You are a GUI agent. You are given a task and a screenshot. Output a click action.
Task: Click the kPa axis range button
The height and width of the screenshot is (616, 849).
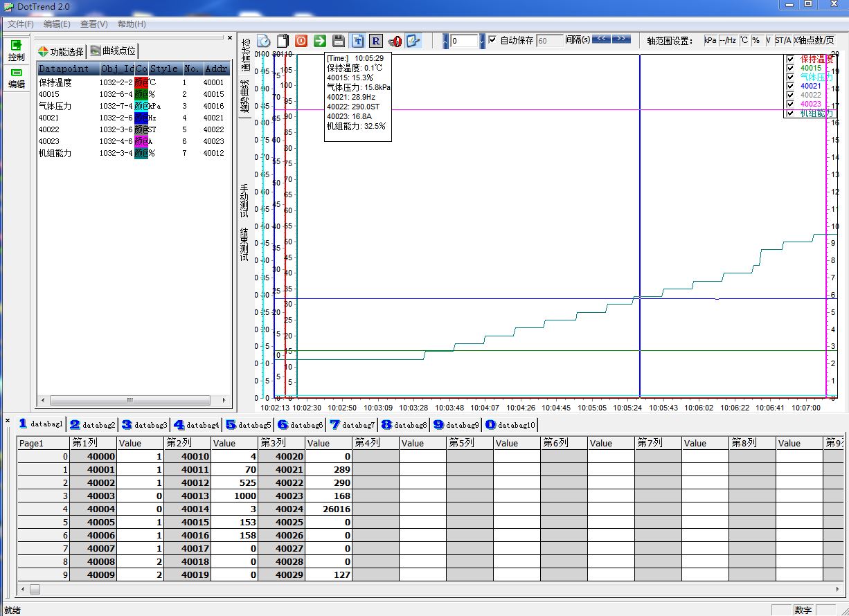click(x=711, y=40)
